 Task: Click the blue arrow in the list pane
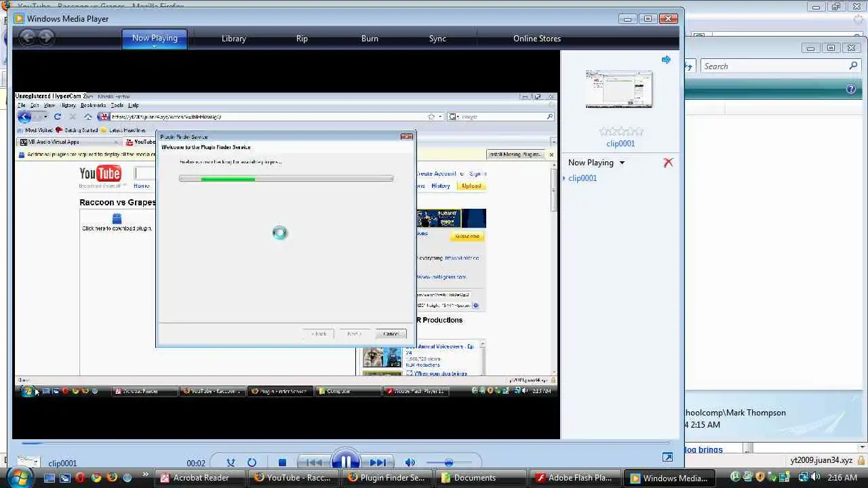tap(666, 60)
